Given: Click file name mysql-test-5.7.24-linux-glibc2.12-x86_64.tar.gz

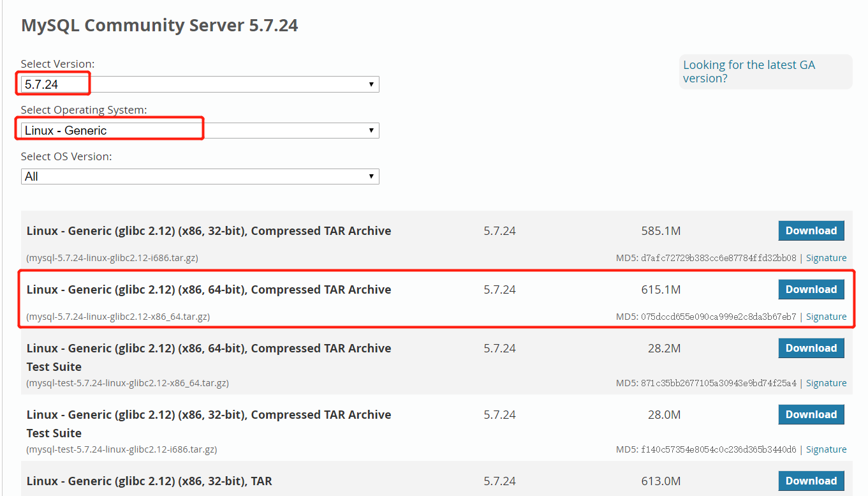Looking at the screenshot, I should [x=128, y=383].
